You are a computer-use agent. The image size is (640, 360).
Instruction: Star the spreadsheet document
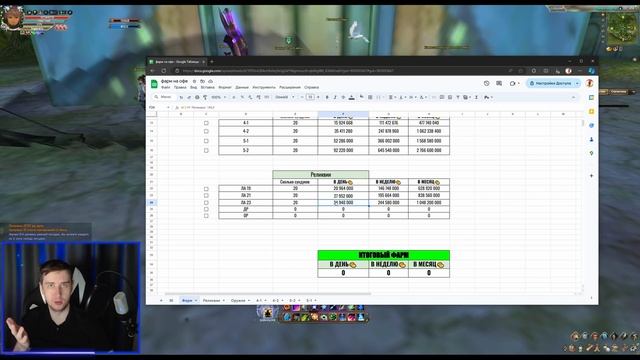pyautogui.click(x=194, y=81)
